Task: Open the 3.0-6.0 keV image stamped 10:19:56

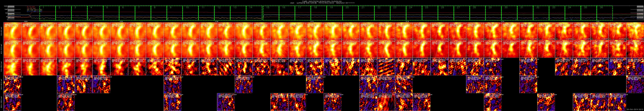Action: pyautogui.click(x=440, y=32)
